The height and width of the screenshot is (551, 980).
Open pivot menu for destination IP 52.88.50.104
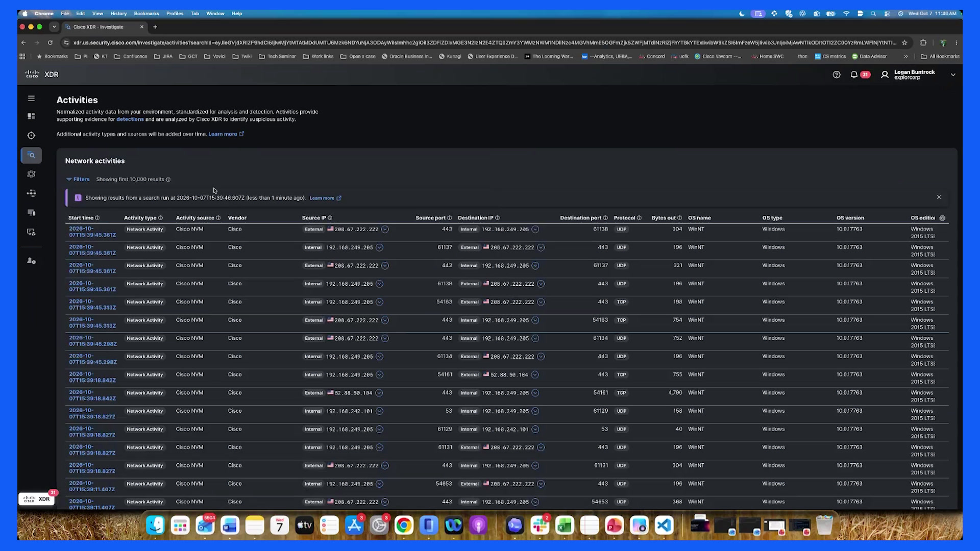[x=535, y=374]
